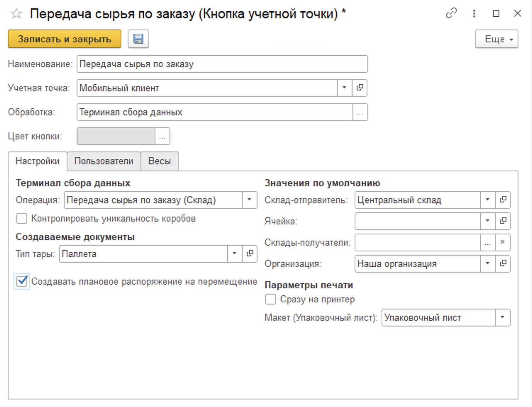
Task: Open Склад-отправитель record via open icon
Action: pos(503,200)
